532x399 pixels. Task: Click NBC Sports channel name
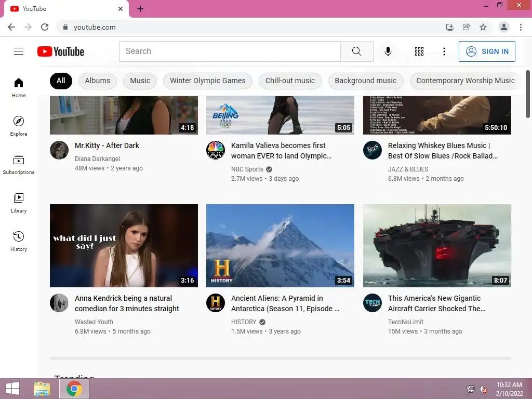[x=247, y=169]
